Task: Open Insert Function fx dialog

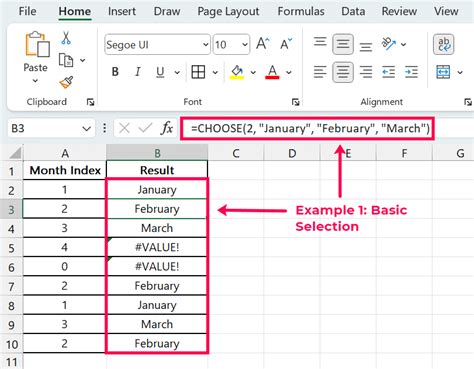Action: click(x=167, y=128)
